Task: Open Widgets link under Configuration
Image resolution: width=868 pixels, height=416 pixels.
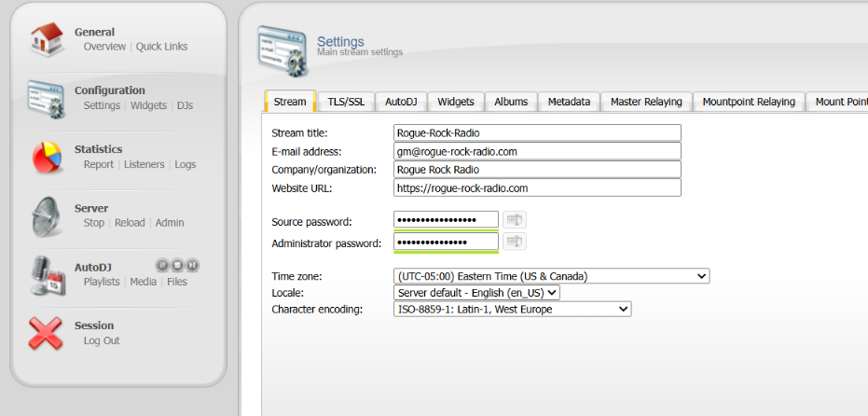Action: 148,105
